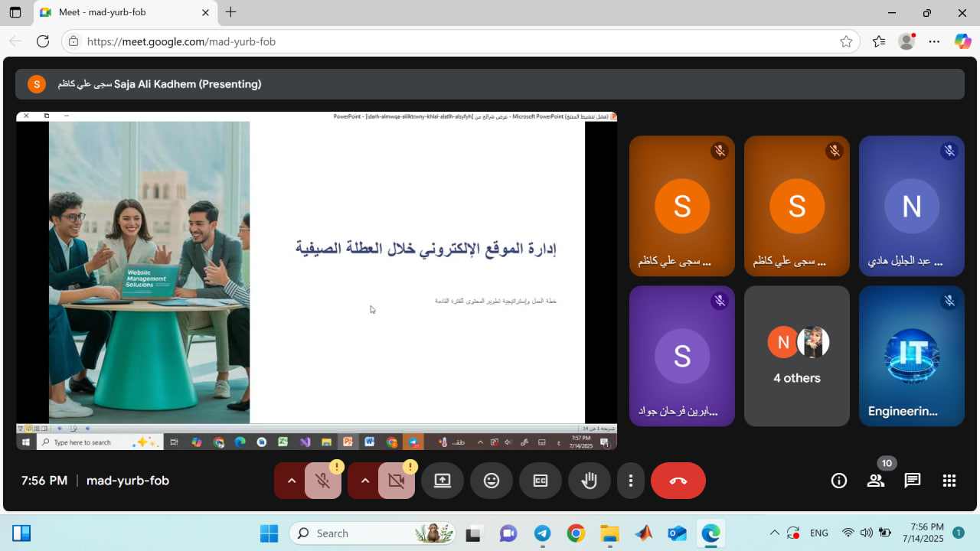The image size is (980, 551).
Task: Click the '4 others' participants tile
Action: (797, 356)
